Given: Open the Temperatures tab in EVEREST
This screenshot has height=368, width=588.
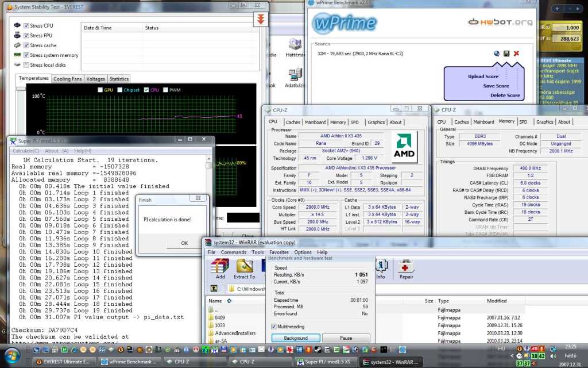Looking at the screenshot, I should click(x=34, y=78).
